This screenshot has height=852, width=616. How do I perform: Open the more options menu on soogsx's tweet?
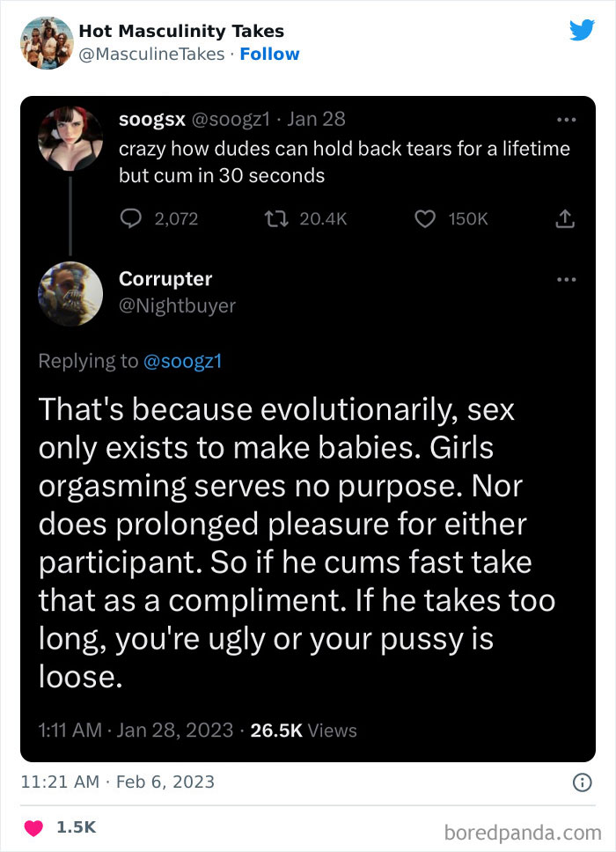567,119
